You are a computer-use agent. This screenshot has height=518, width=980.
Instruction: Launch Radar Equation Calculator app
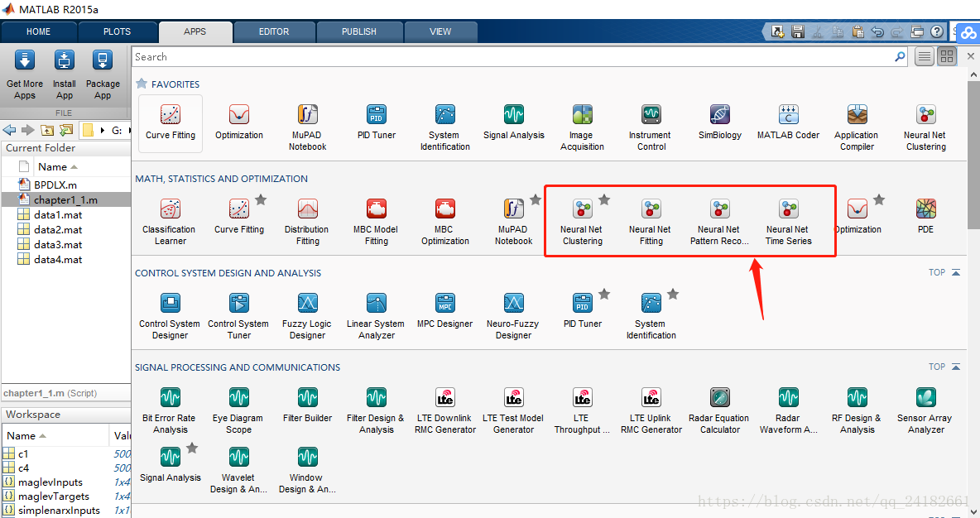(x=719, y=411)
